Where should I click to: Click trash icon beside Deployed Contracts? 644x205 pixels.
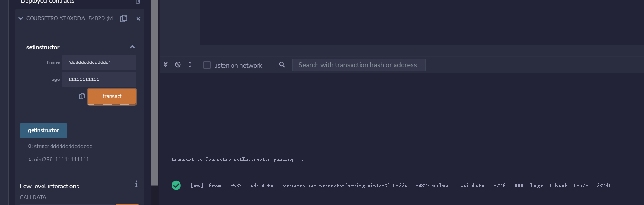[138, 1]
